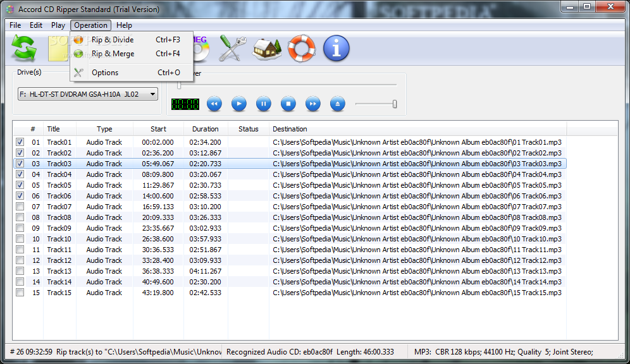This screenshot has width=630, height=364.
Task: Rewind to previous track
Action: point(214,104)
